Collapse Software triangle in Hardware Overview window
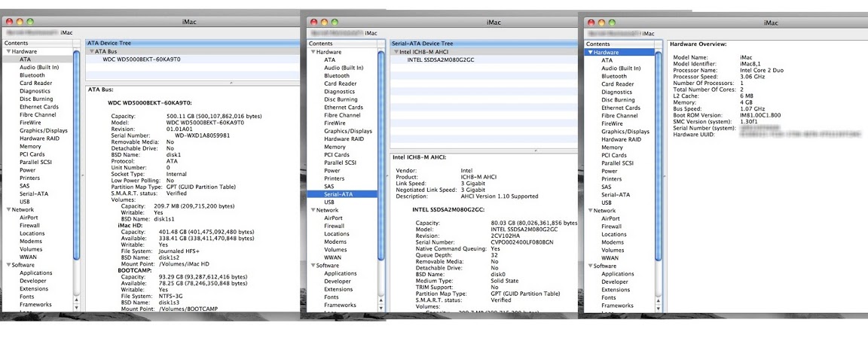This screenshot has width=868, height=344. [x=590, y=266]
